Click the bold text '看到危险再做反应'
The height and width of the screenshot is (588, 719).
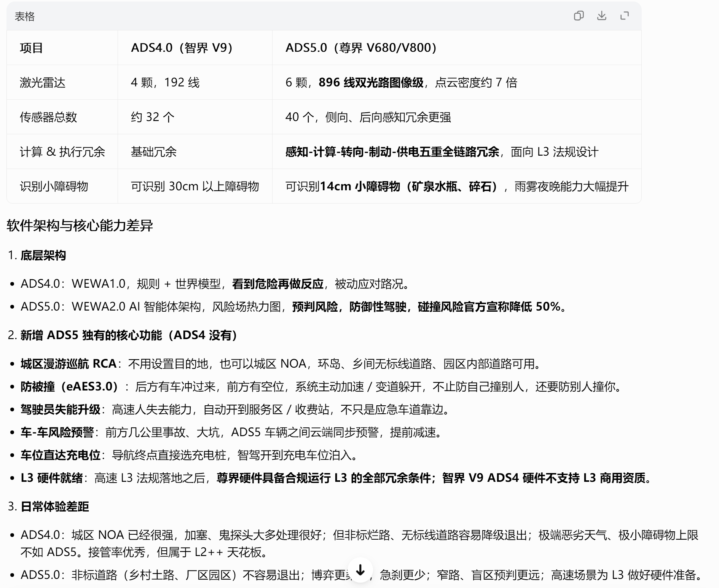pos(278,284)
